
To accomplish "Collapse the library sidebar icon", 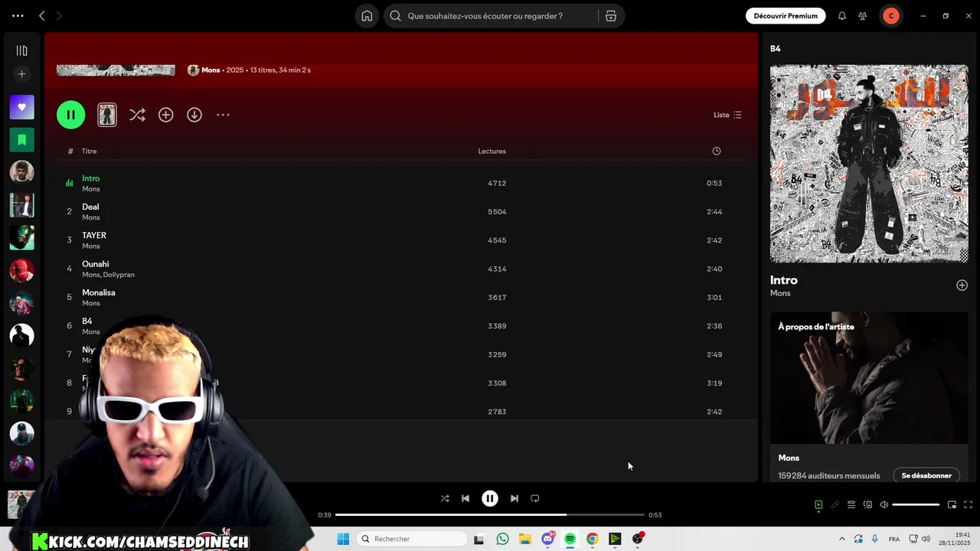I will point(21,51).
